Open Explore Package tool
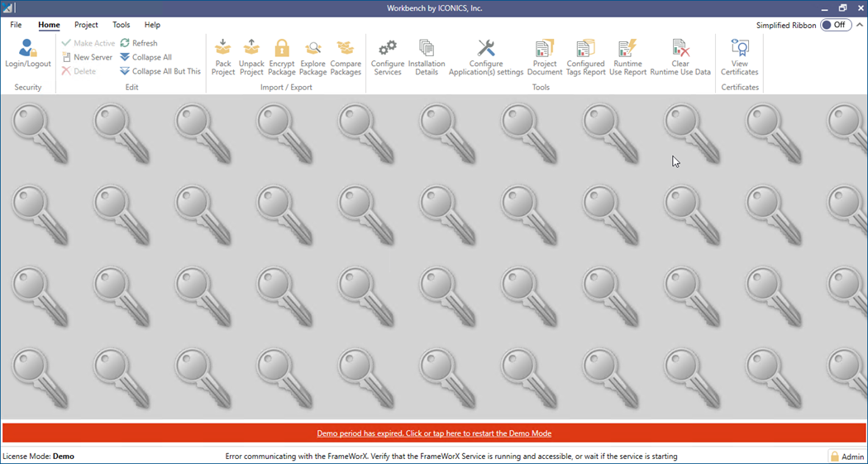Image resolution: width=868 pixels, height=464 pixels. [x=312, y=57]
